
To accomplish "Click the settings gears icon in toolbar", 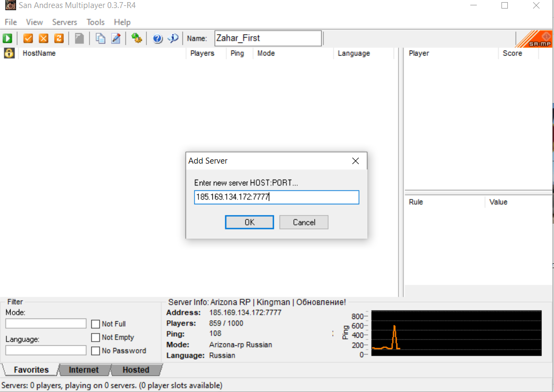I will click(x=137, y=38).
